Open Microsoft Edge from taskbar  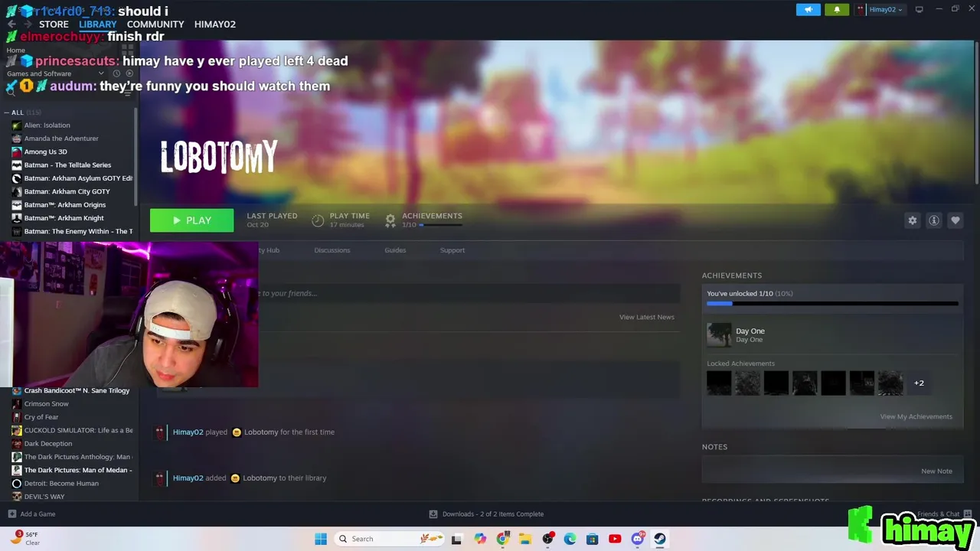coord(570,539)
